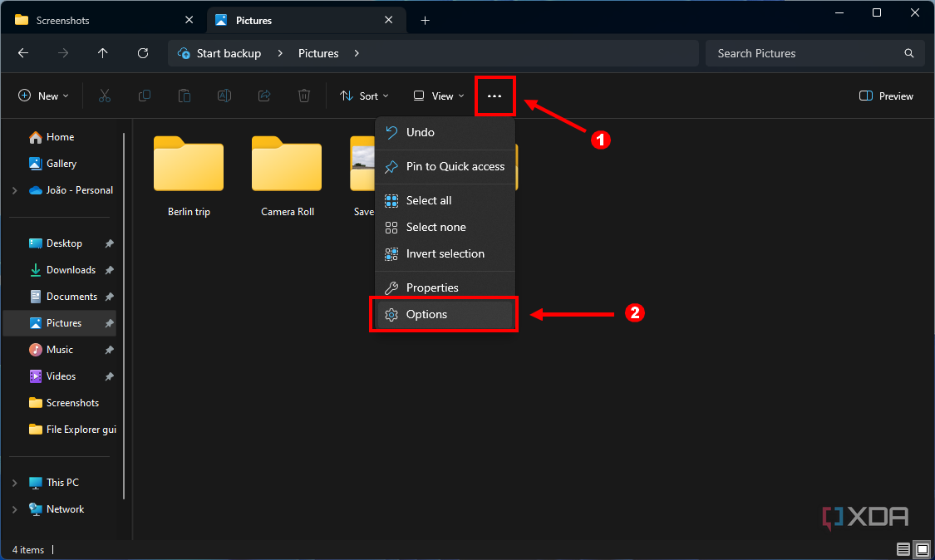
Task: Open the See more ellipsis menu
Action: (495, 96)
